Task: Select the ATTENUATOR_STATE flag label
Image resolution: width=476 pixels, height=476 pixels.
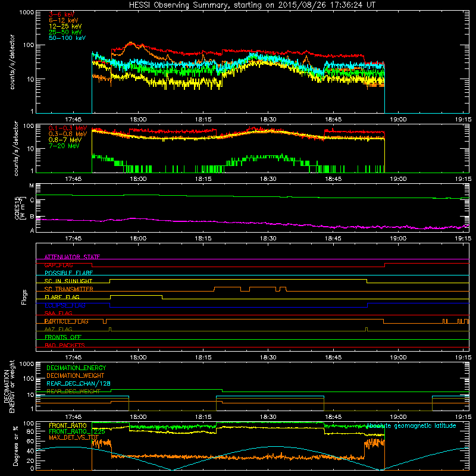Action: point(72,257)
